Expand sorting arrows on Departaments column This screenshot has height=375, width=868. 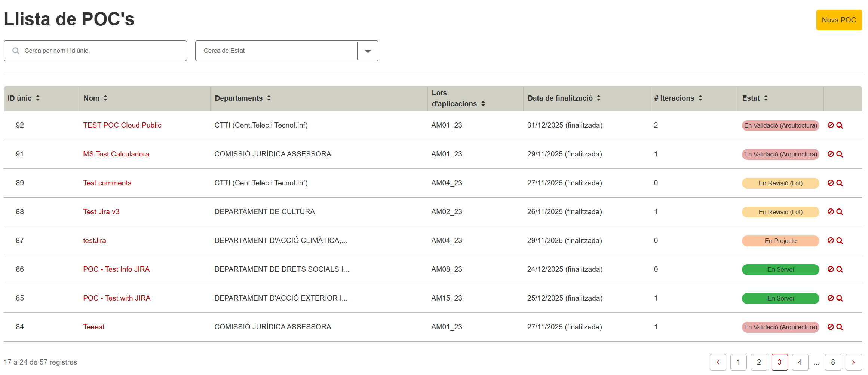coord(269,98)
